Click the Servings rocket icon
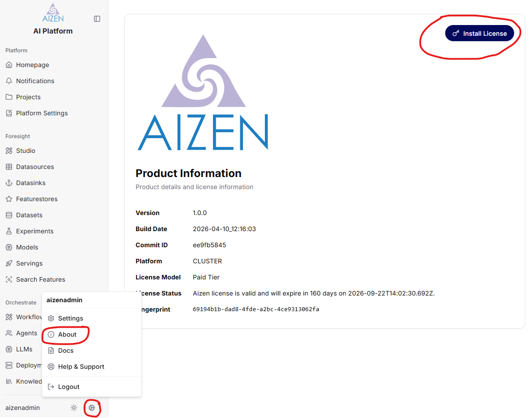Screen dimensions: 532x418 tap(9, 263)
